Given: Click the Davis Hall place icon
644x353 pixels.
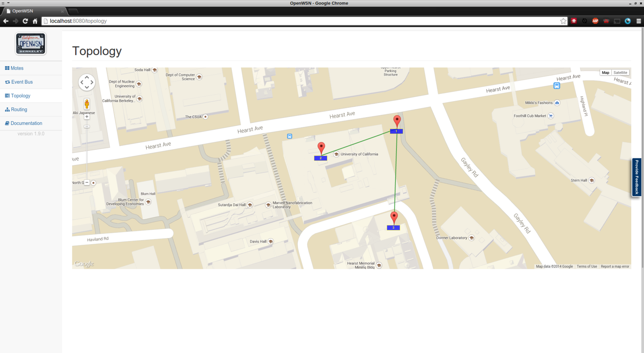Looking at the screenshot, I should [x=271, y=241].
